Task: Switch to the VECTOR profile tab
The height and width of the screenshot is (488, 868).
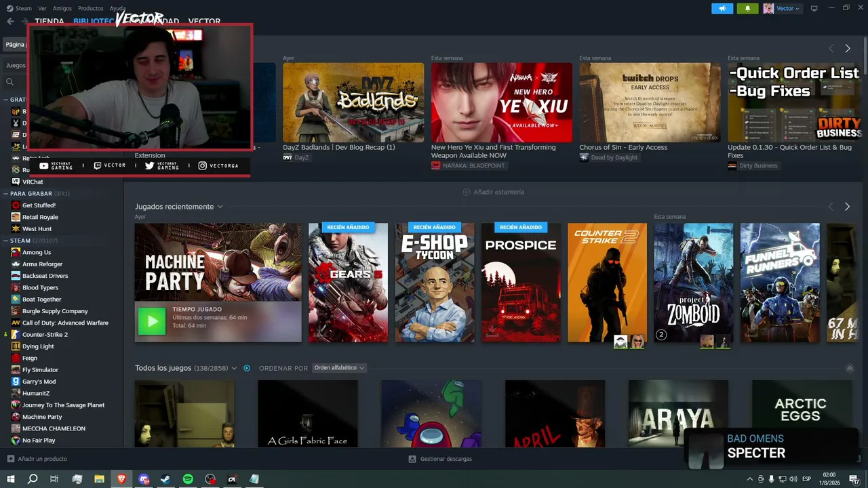Action: pos(204,22)
